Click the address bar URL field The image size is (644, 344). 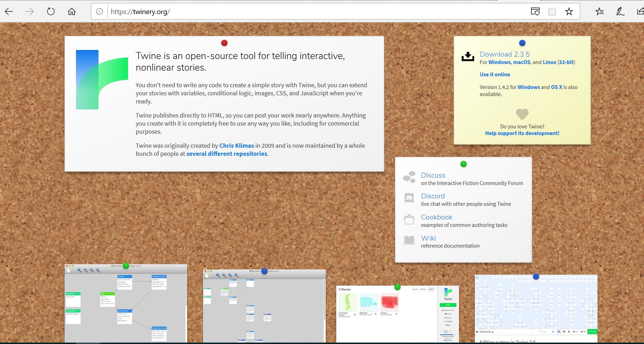tap(317, 12)
